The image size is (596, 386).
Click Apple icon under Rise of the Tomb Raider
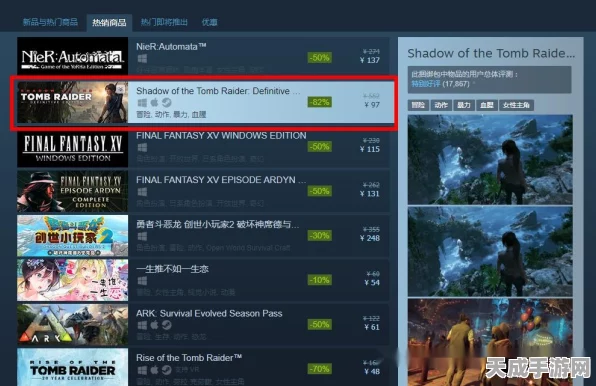click(x=154, y=370)
